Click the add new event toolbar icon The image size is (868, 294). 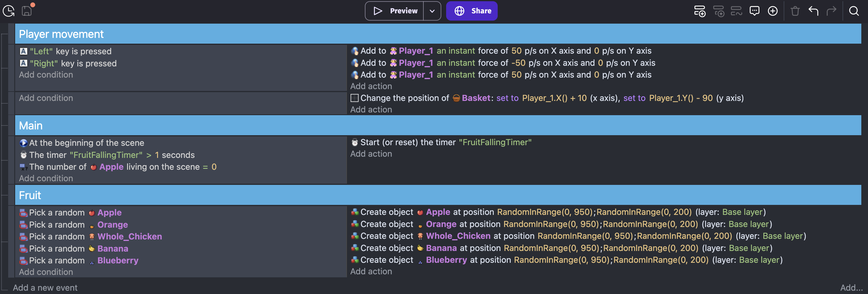coord(699,11)
